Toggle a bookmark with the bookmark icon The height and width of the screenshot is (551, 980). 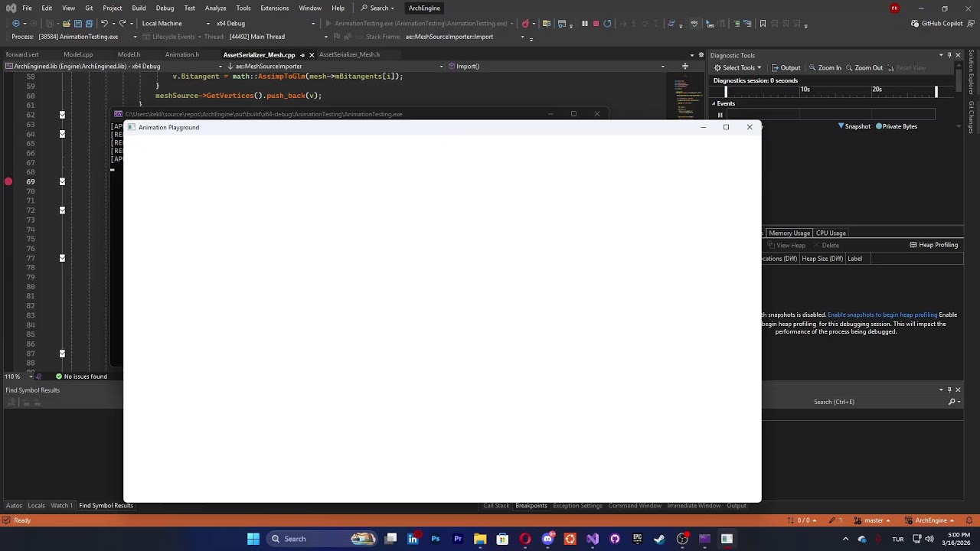763,23
